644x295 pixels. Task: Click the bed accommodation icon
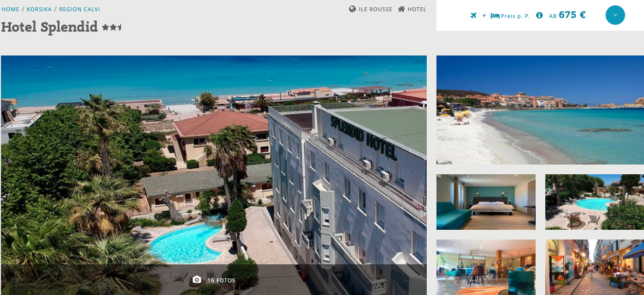coord(495,16)
